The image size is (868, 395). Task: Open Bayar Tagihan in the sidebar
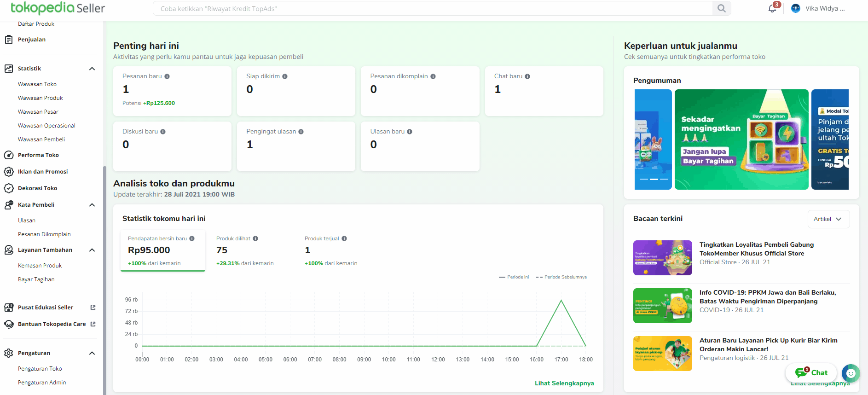click(x=36, y=279)
